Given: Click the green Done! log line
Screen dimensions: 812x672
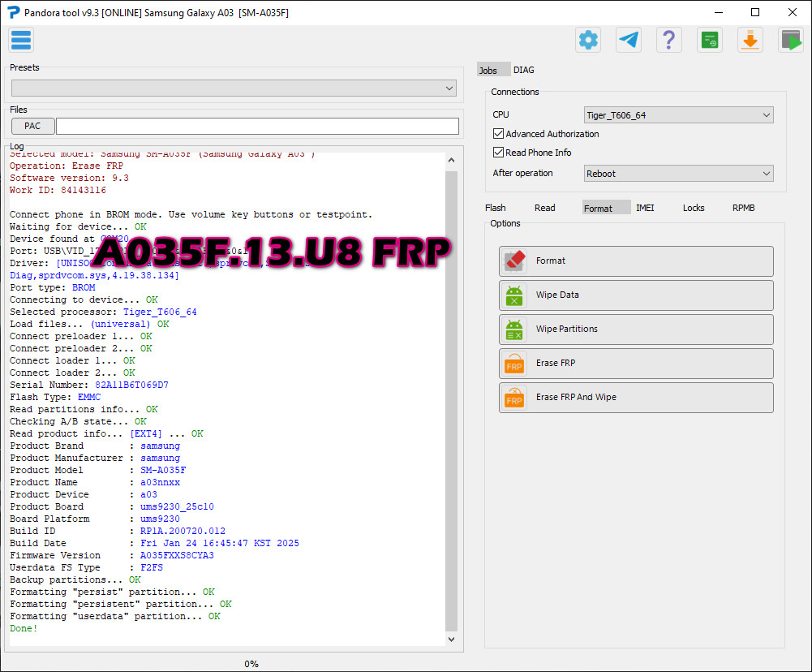Looking at the screenshot, I should click(24, 628).
